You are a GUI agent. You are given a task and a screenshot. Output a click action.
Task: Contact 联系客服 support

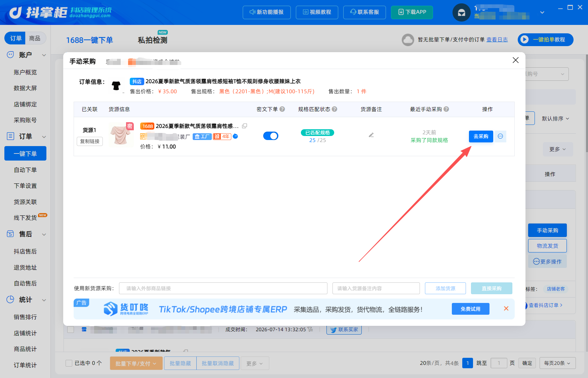[x=364, y=12]
